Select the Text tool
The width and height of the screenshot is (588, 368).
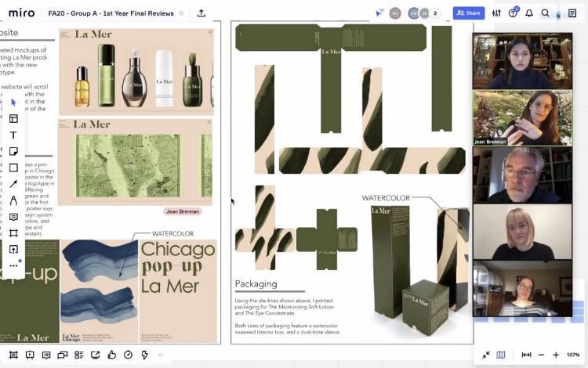tap(13, 135)
